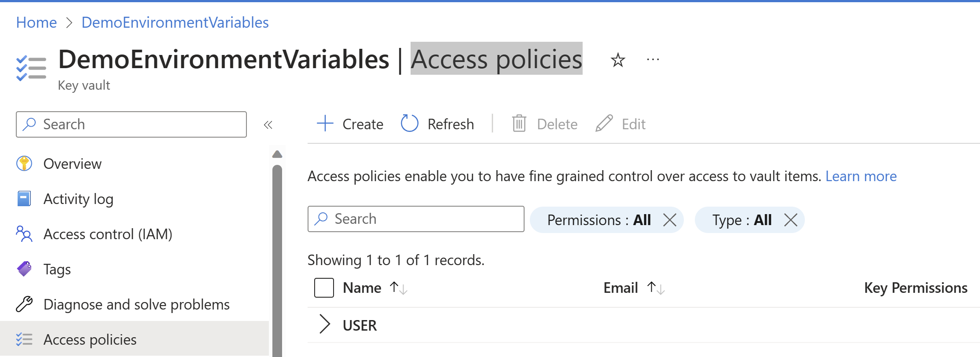
Task: Open Overview in the sidebar
Action: [73, 164]
